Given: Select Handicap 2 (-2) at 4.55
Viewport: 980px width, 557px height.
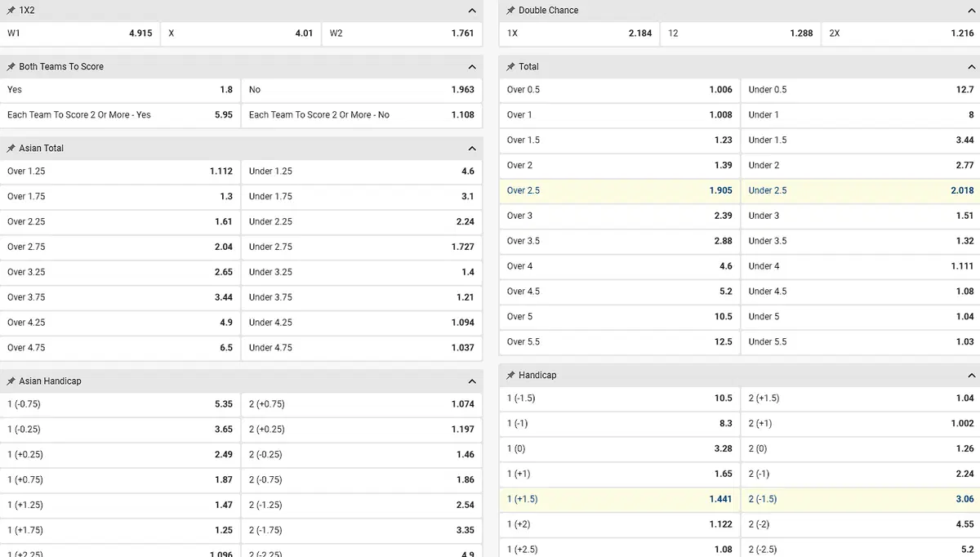Looking at the screenshot, I should (861, 524).
